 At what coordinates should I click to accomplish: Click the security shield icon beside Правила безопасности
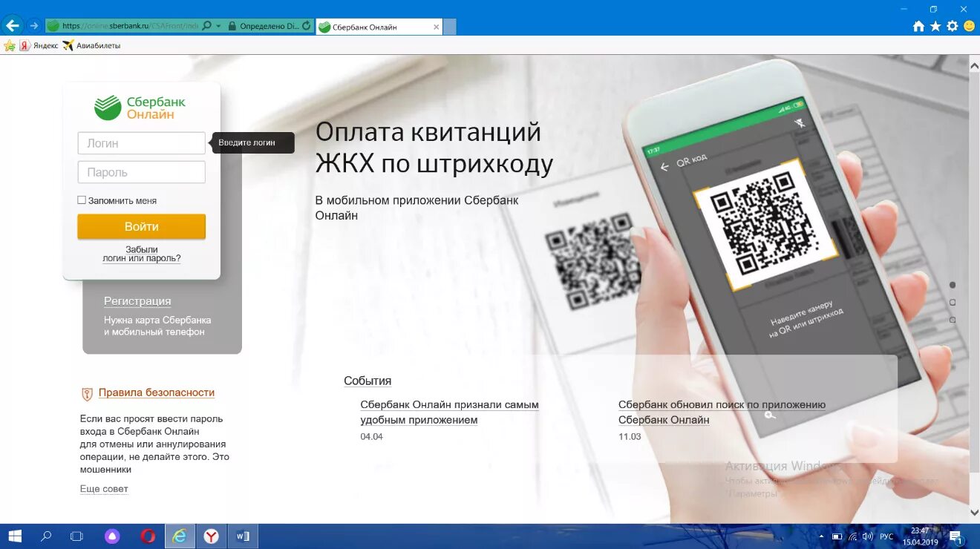(87, 393)
